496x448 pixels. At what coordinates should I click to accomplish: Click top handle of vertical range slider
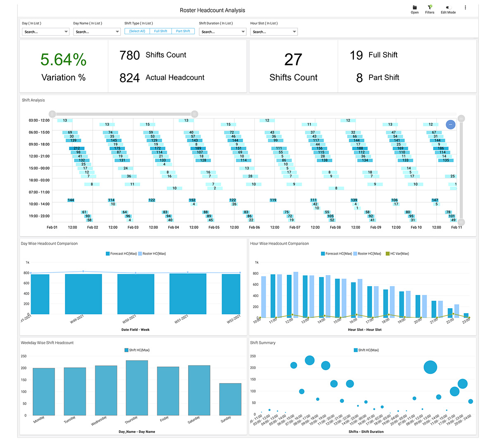click(461, 119)
